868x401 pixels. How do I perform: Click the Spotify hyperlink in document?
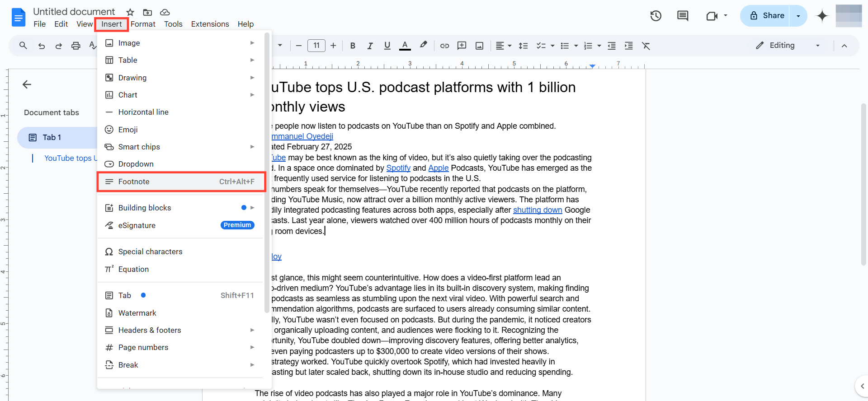[x=398, y=168]
